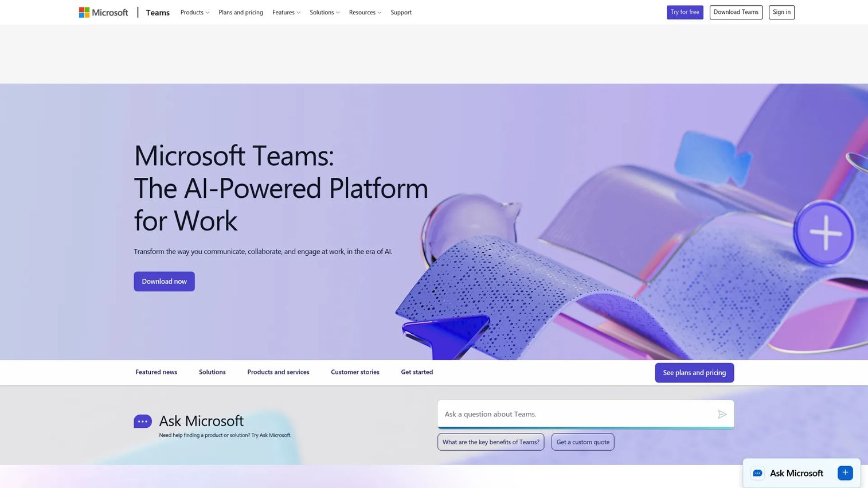Click Try for free button

[x=685, y=12]
